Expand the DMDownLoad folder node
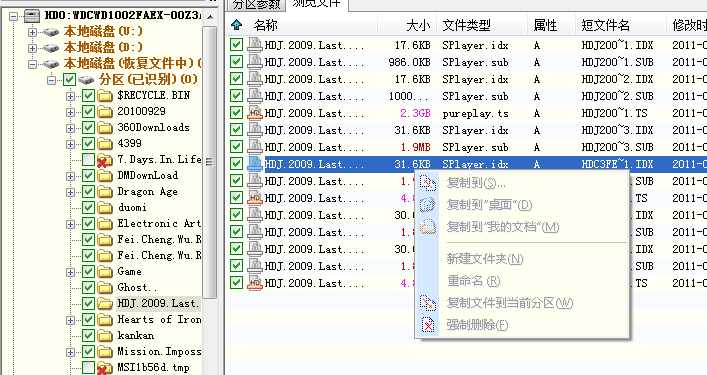Viewport: 707px width, 375px height. (70, 176)
